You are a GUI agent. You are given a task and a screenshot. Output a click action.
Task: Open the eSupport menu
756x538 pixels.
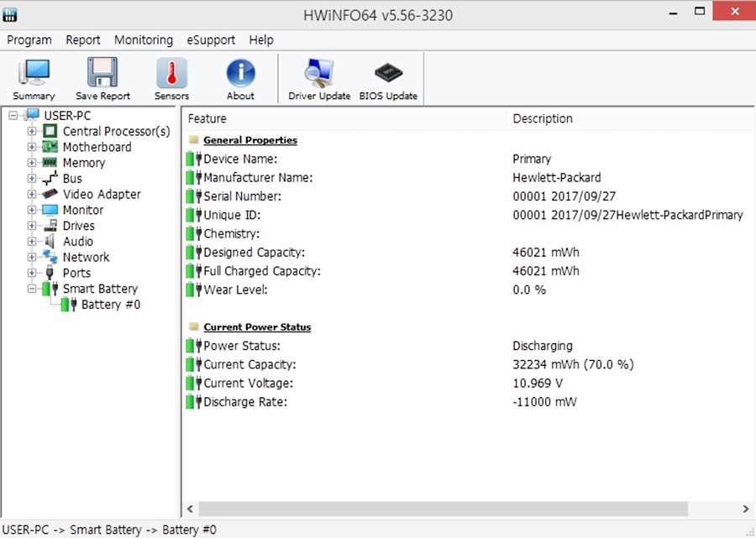(211, 39)
